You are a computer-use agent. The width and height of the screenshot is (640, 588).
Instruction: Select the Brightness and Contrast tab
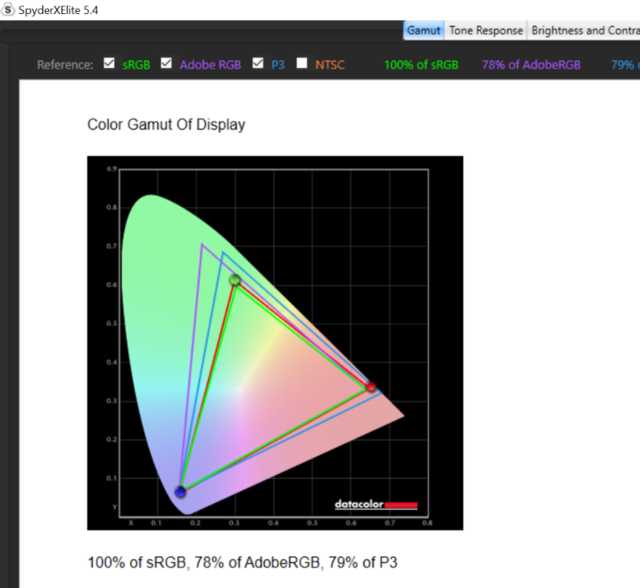pyautogui.click(x=585, y=30)
